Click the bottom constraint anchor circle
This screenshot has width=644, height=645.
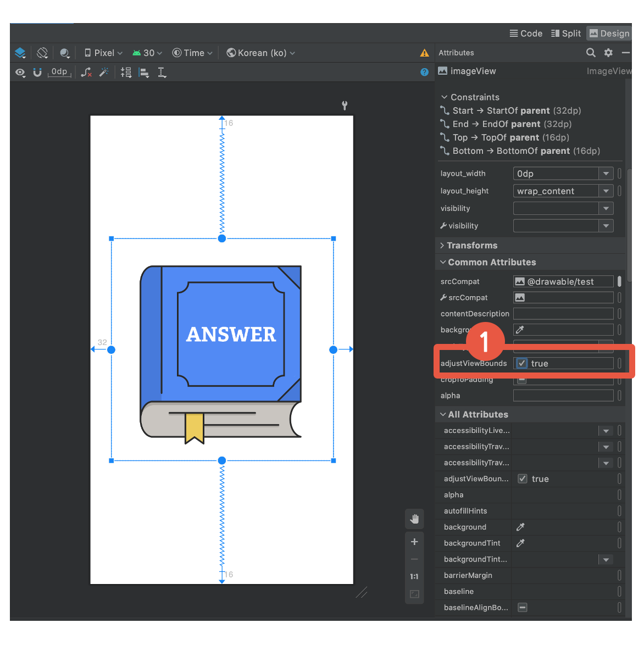pyautogui.click(x=222, y=461)
